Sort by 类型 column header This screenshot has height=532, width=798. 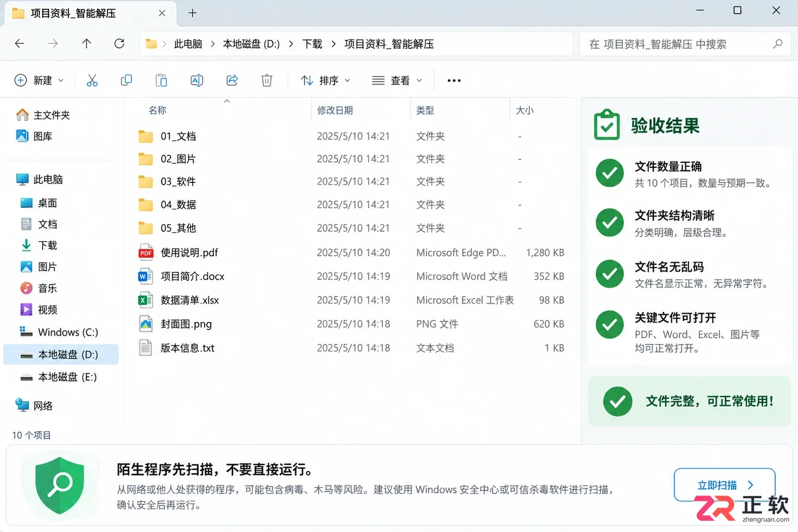coord(425,110)
